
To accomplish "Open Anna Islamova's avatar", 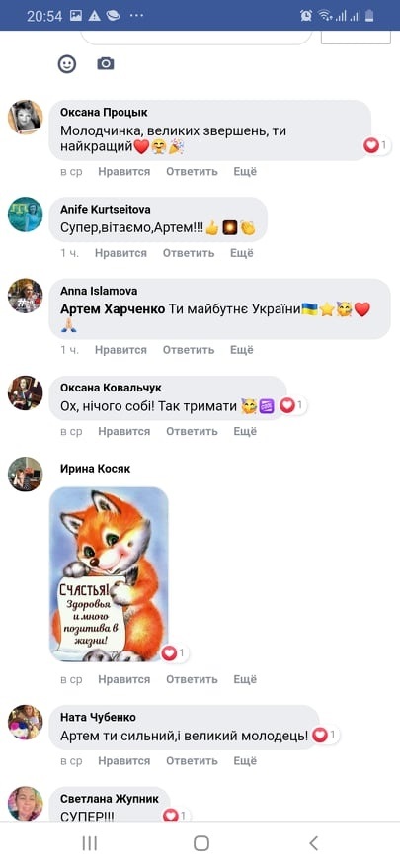I will [25, 296].
